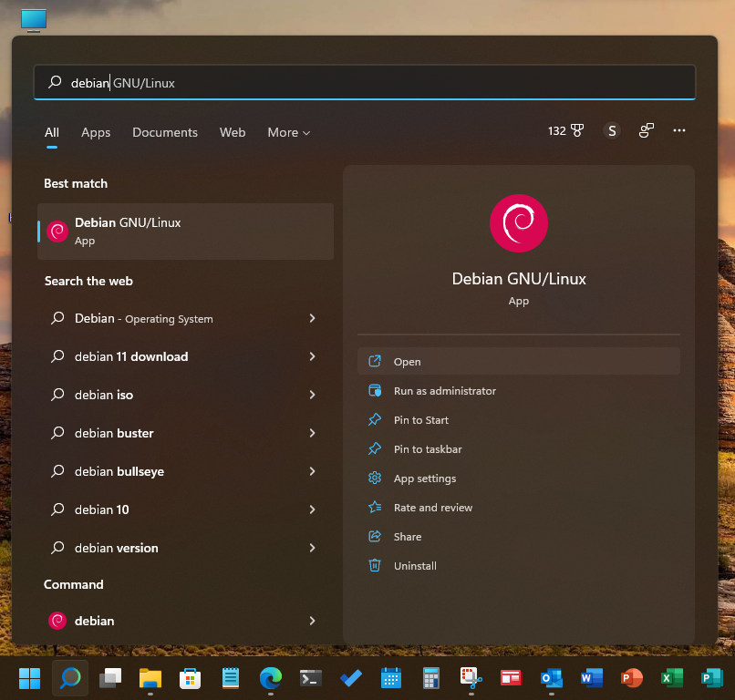Open the Windows Start menu
The image size is (735, 700).
click(x=29, y=678)
